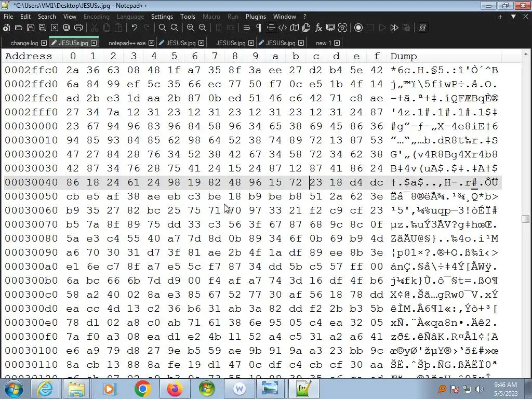Open the Settings menu
This screenshot has height=399, width=532.
(162, 16)
